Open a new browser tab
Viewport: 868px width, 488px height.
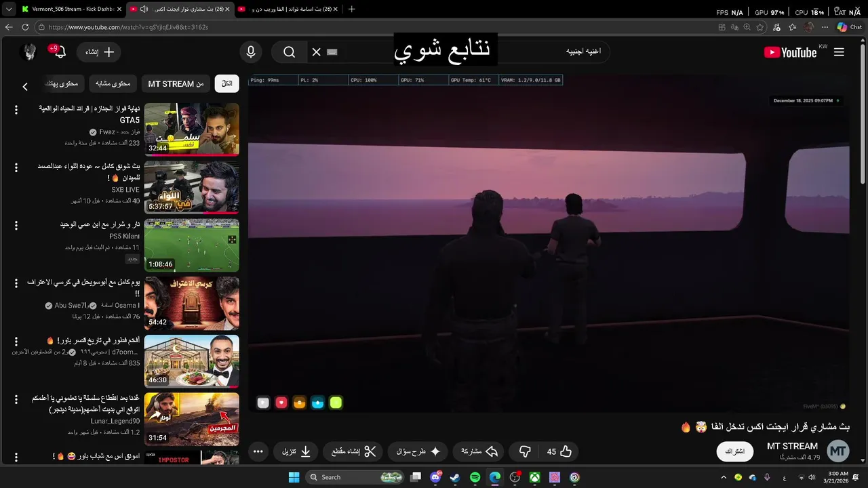351,9
